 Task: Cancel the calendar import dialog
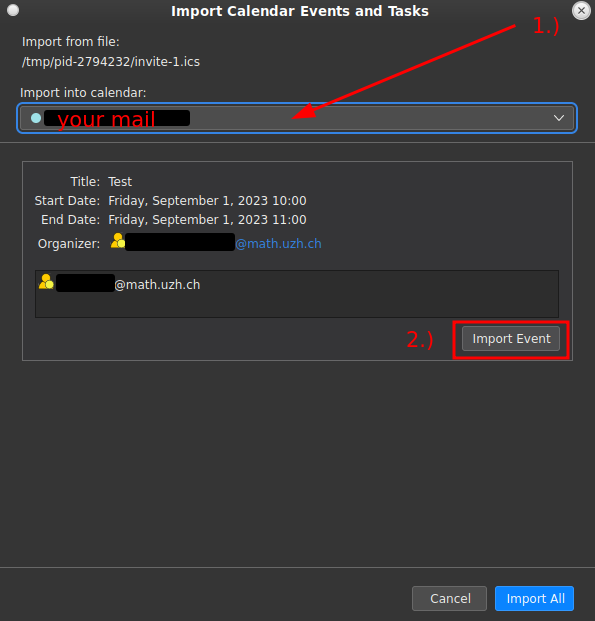[449, 598]
